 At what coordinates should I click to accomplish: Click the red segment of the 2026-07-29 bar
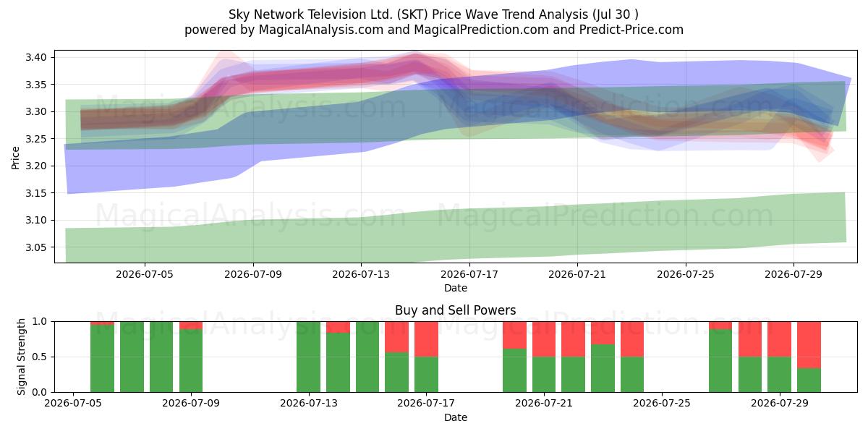tap(780, 339)
